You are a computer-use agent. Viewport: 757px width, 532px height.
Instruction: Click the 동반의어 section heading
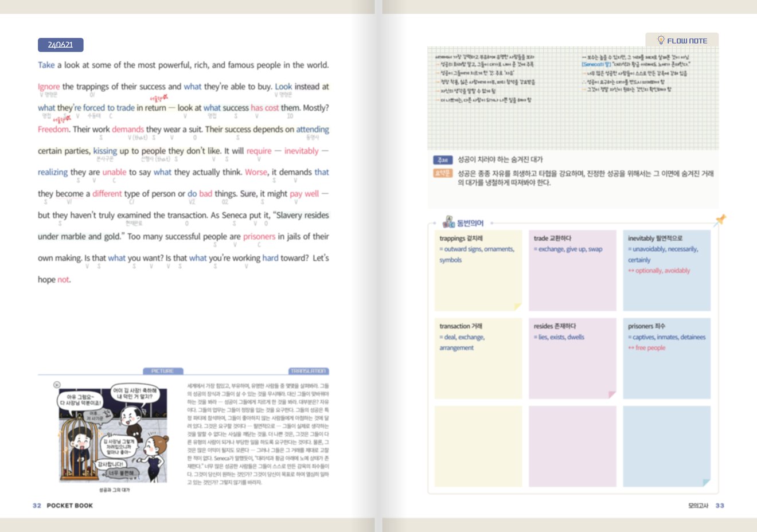470,223
